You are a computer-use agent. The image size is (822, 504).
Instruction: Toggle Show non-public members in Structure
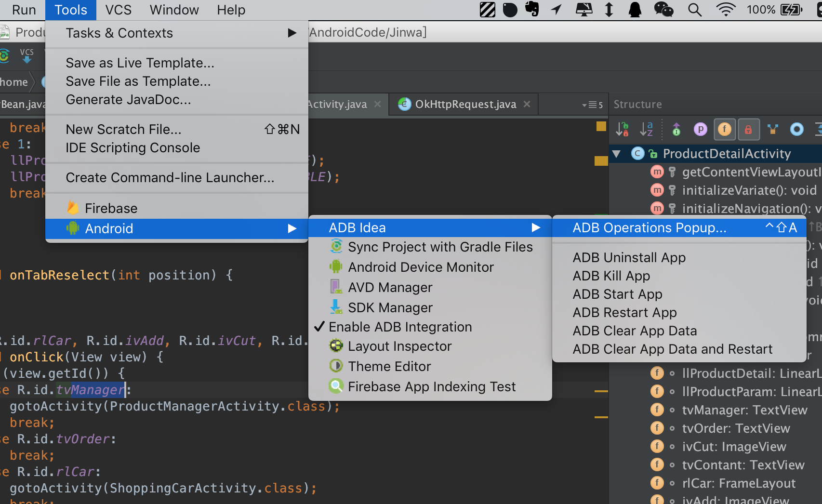(748, 129)
